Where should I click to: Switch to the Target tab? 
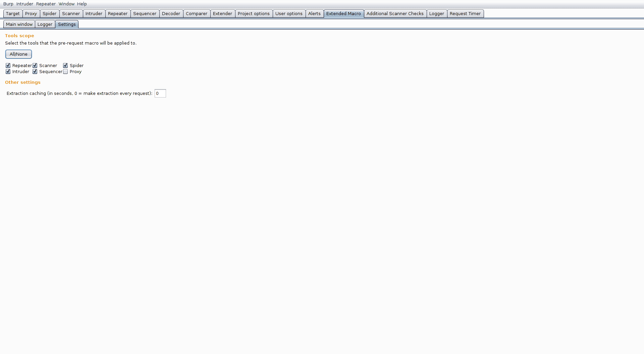coord(12,13)
